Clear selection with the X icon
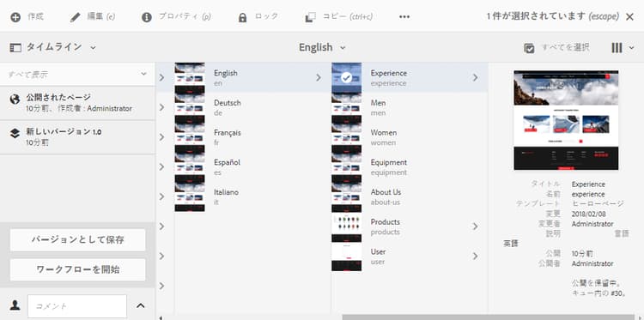Screen dimensions: 644x320 click(629, 17)
